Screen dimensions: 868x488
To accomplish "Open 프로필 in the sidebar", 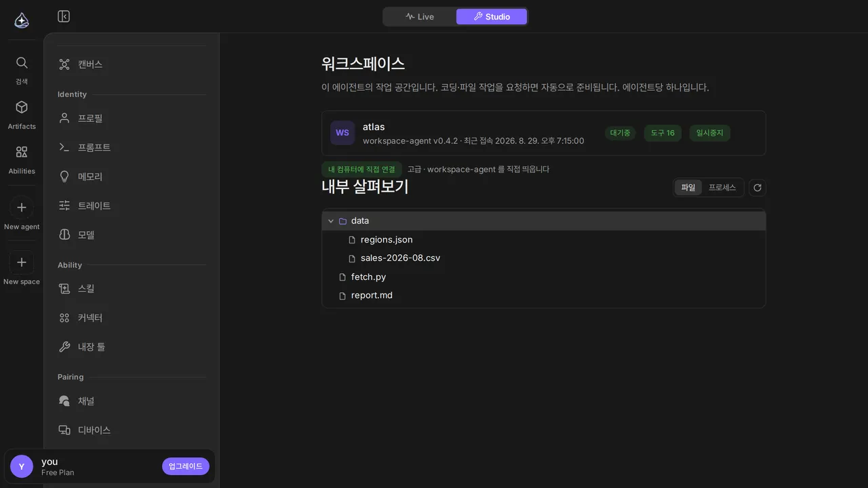I will (132, 118).
